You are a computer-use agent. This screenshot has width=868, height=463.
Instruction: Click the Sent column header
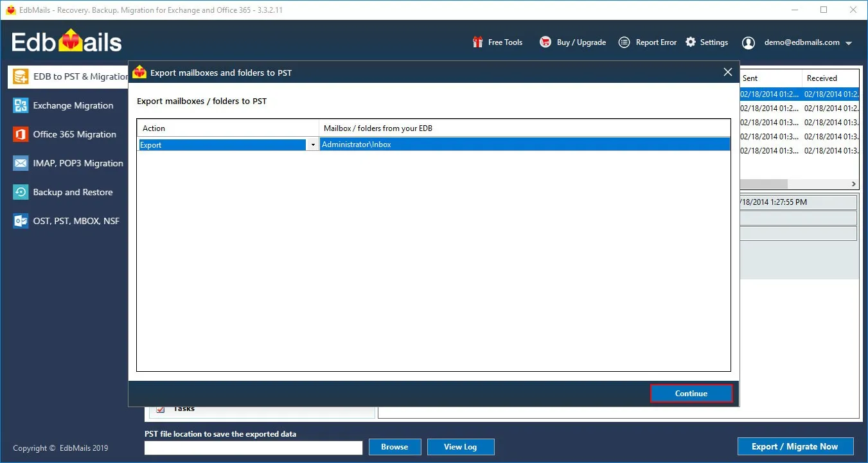pyautogui.click(x=770, y=78)
